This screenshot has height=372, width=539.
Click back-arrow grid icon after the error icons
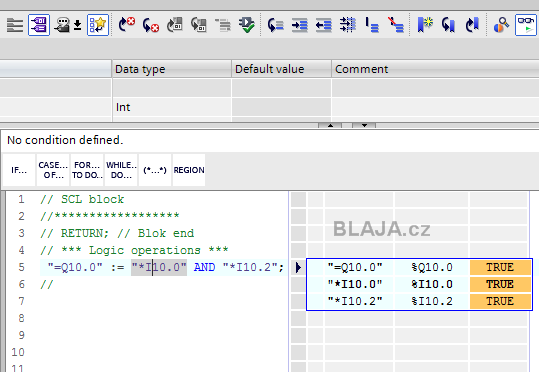click(199, 25)
